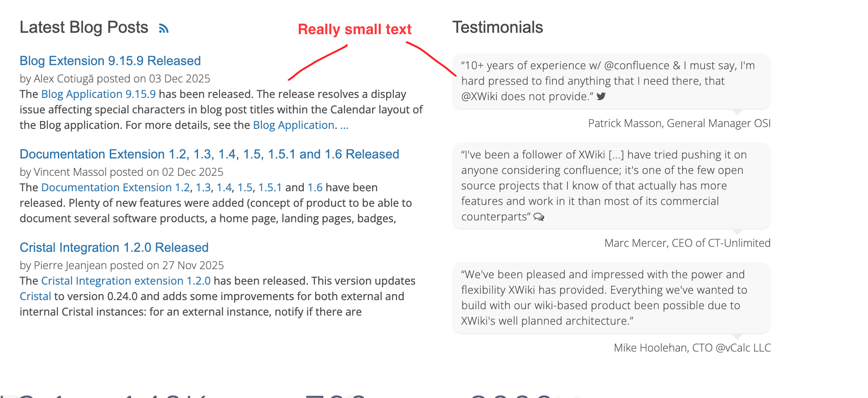
Task: Click the standalone "Cristal" link
Action: click(x=35, y=296)
